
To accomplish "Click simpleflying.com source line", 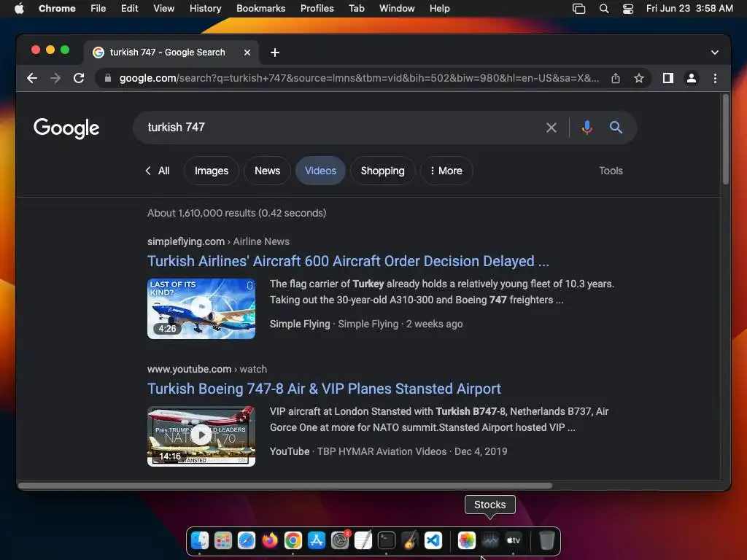I will click(218, 241).
